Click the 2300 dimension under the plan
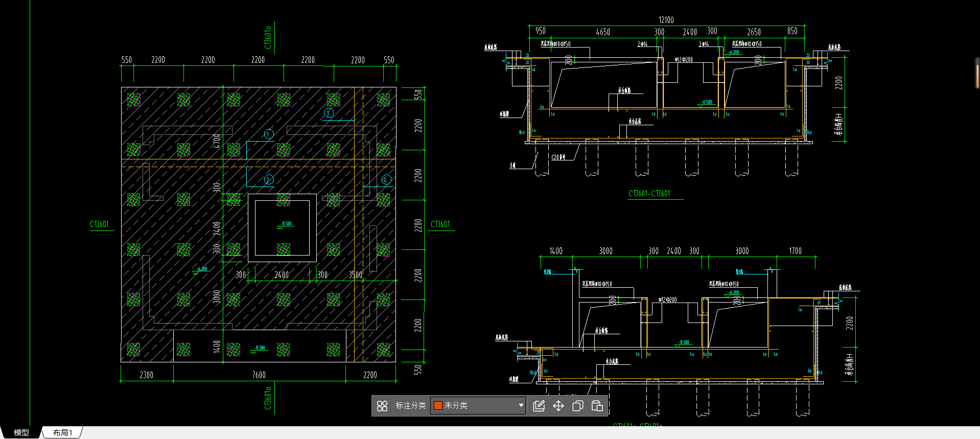980x439 pixels. pos(146,375)
